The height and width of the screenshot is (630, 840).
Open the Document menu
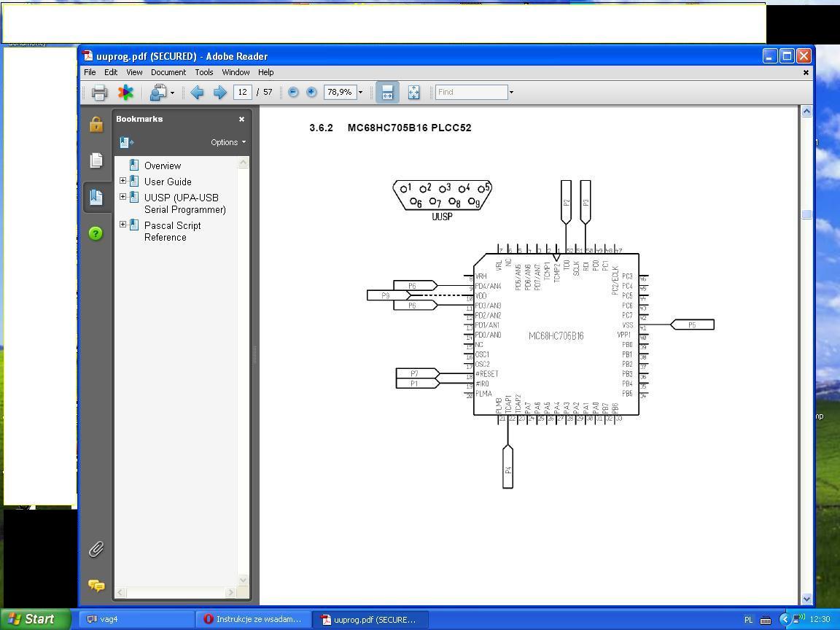tap(168, 72)
